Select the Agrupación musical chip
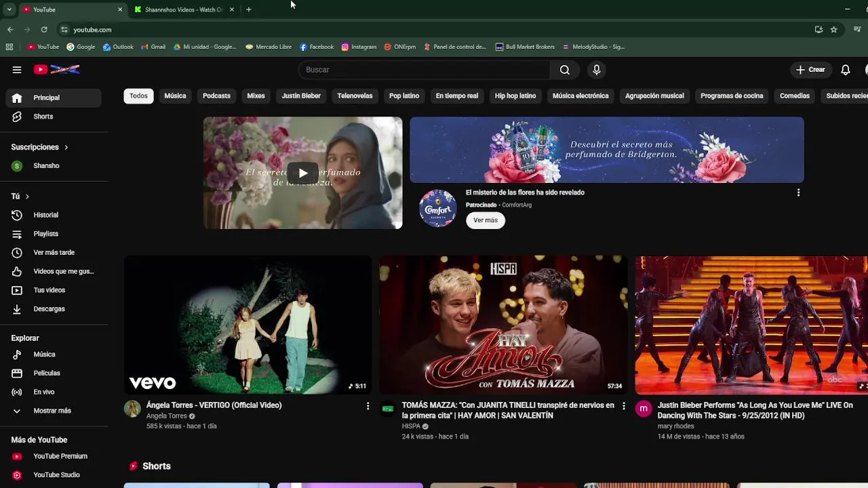 (654, 96)
